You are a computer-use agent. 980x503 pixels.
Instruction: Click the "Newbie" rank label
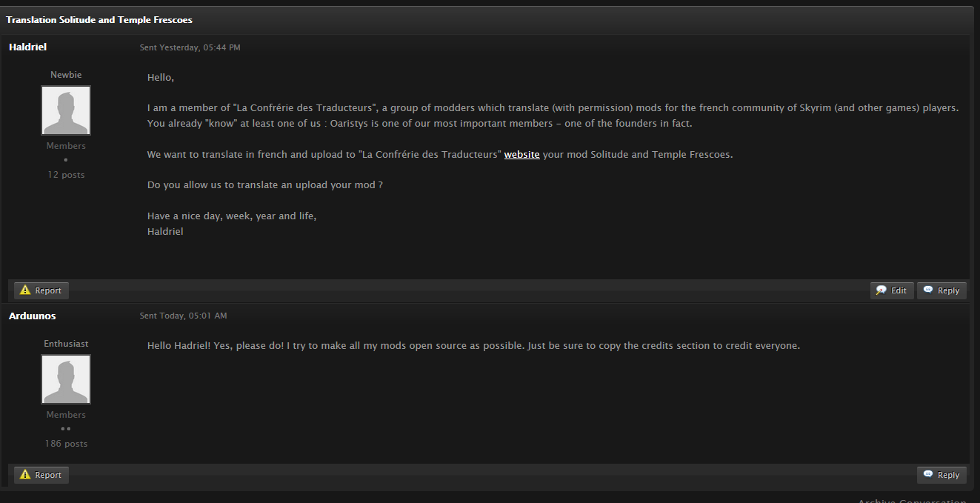pyautogui.click(x=66, y=75)
